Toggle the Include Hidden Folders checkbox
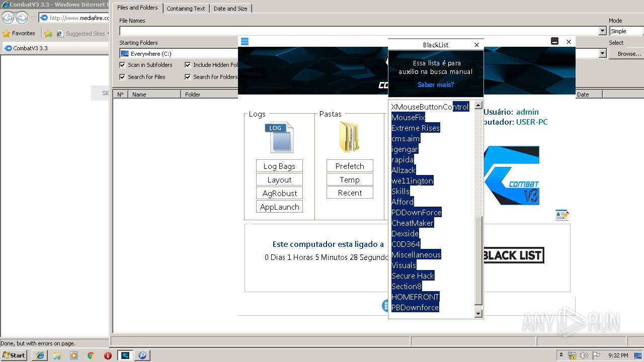This screenshot has width=644, height=362. point(188,65)
